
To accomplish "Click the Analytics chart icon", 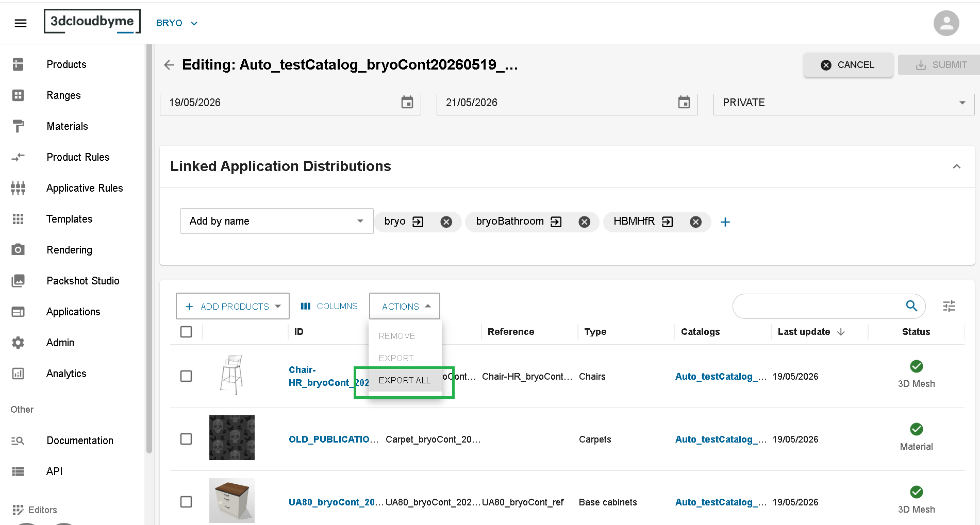I will coord(18,374).
